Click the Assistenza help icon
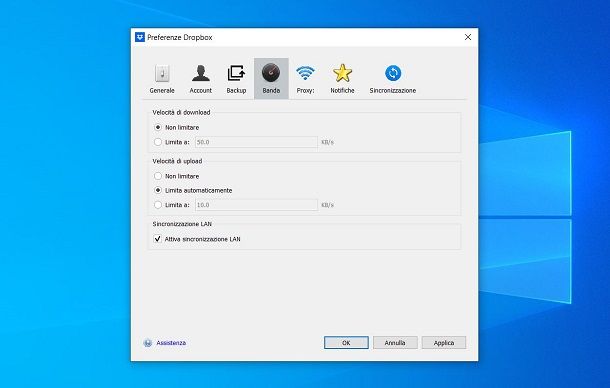 coord(147,343)
